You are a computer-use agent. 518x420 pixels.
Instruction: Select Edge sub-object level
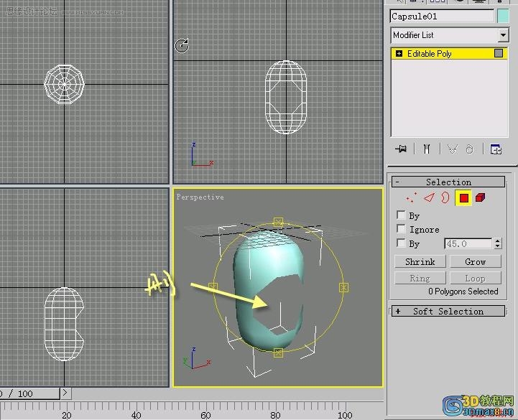[x=429, y=197]
